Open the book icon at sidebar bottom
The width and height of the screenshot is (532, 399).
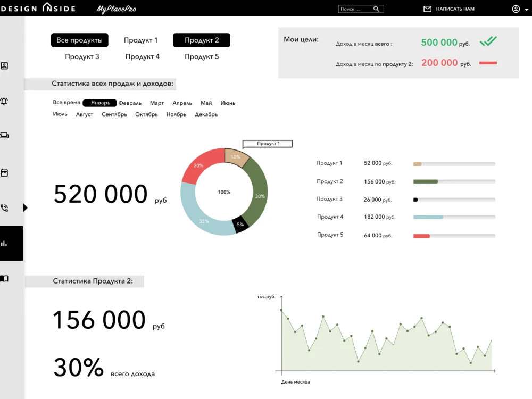pos(5,278)
